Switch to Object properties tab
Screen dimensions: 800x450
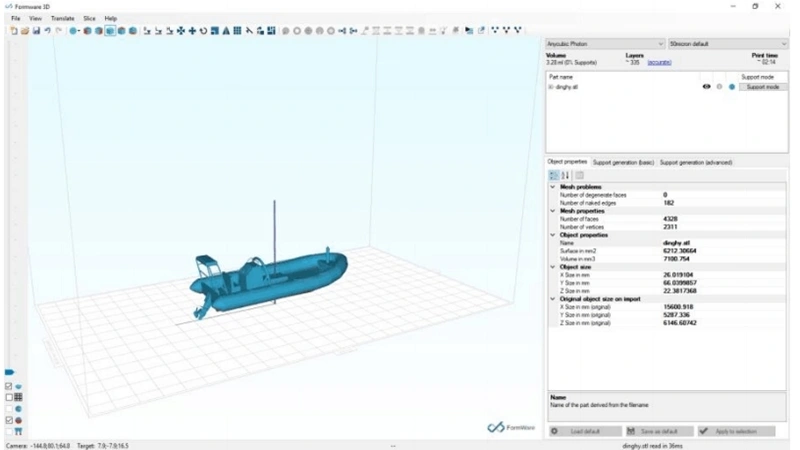[x=567, y=162]
